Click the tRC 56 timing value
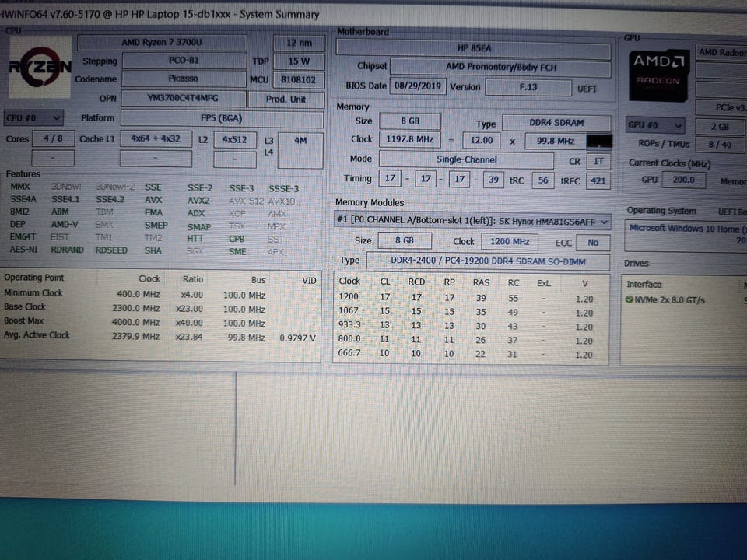 tap(543, 180)
